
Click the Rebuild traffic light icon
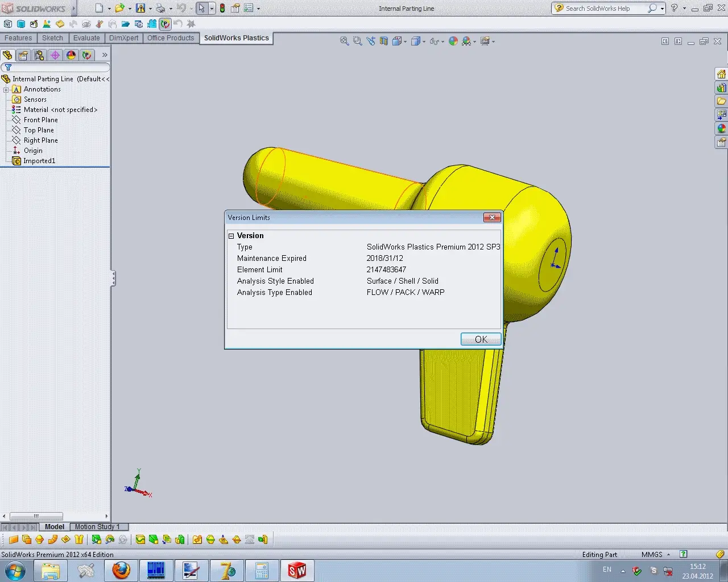click(x=222, y=9)
